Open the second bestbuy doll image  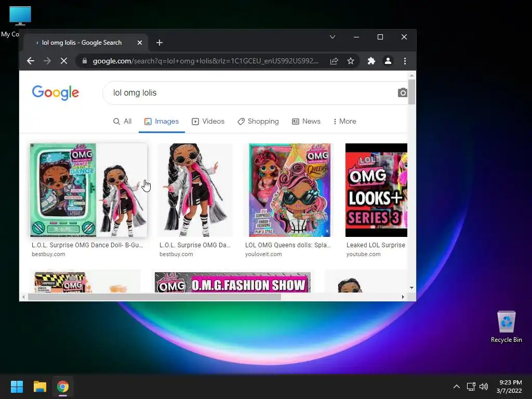[195, 190]
